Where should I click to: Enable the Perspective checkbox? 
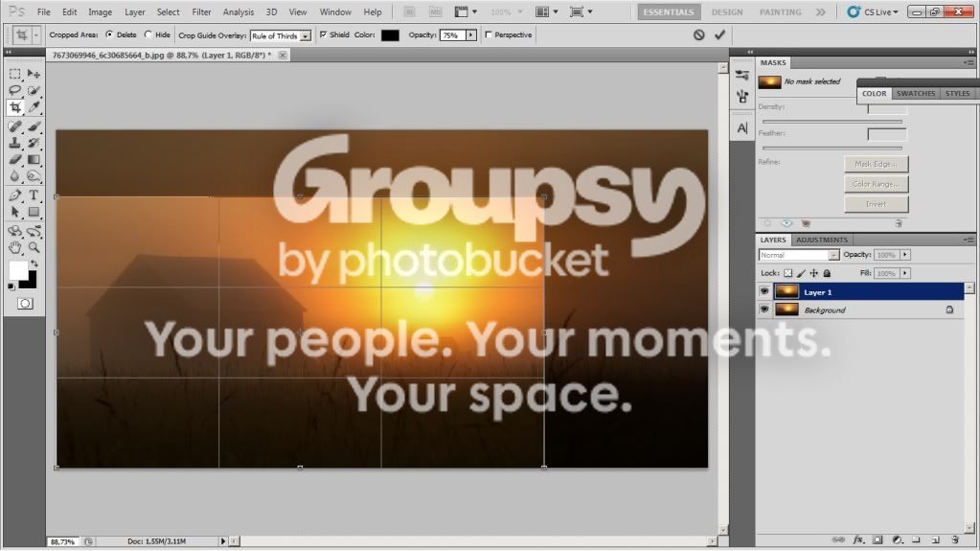[489, 35]
